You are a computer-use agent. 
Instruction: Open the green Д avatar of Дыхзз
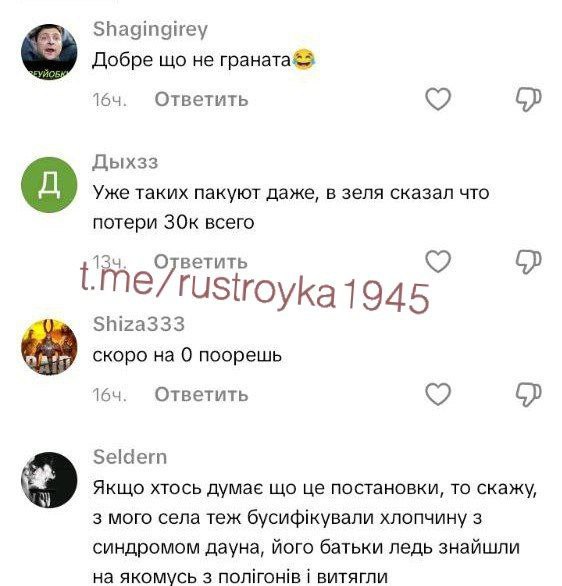[x=49, y=185]
